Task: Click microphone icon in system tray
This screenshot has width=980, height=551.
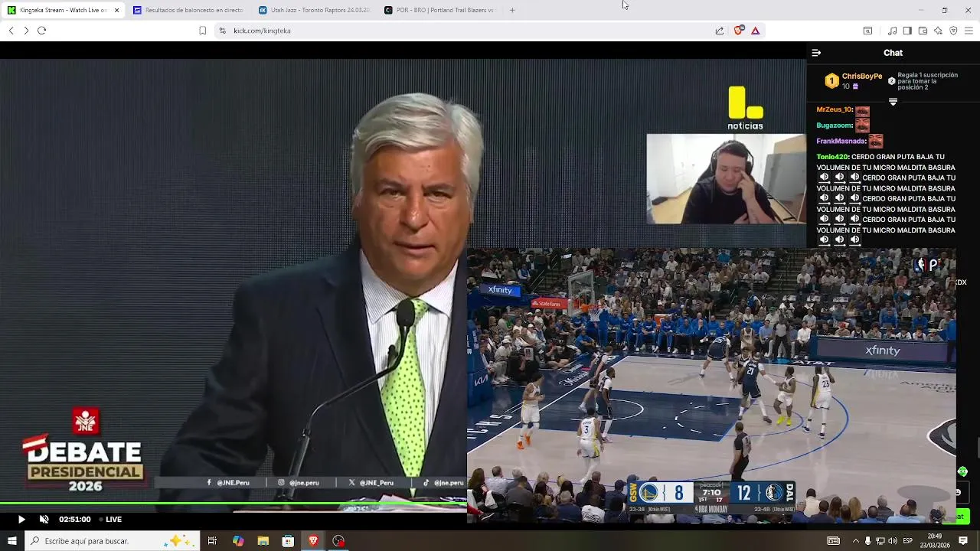Action: (x=867, y=541)
